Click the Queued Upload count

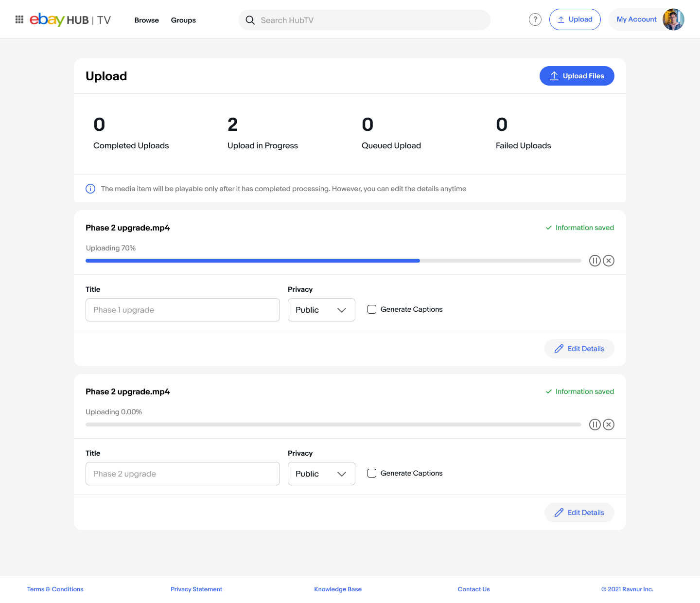coord(367,124)
